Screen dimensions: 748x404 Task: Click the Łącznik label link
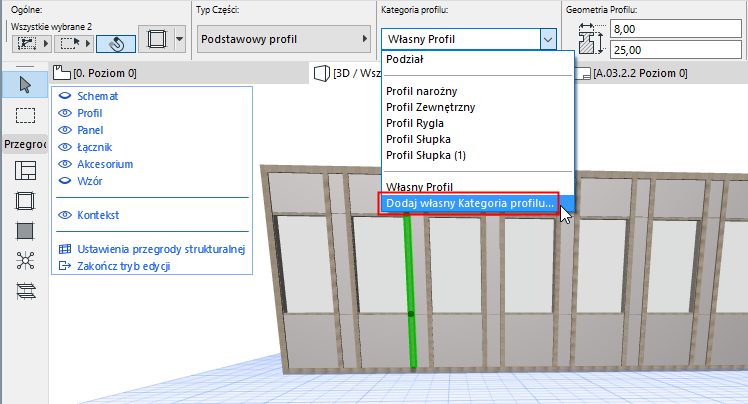[x=94, y=147]
